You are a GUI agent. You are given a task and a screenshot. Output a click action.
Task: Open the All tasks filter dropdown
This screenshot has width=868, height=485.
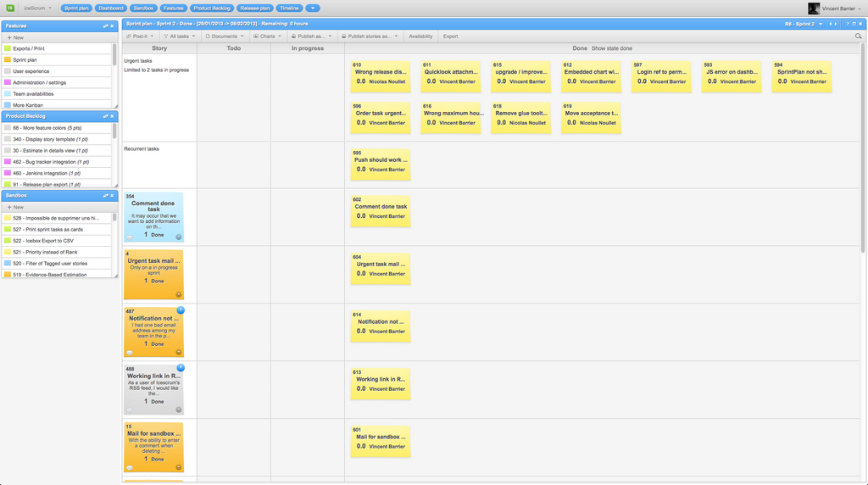click(180, 36)
